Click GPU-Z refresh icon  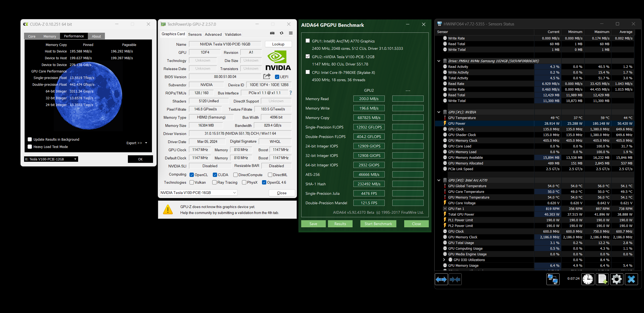(x=281, y=33)
